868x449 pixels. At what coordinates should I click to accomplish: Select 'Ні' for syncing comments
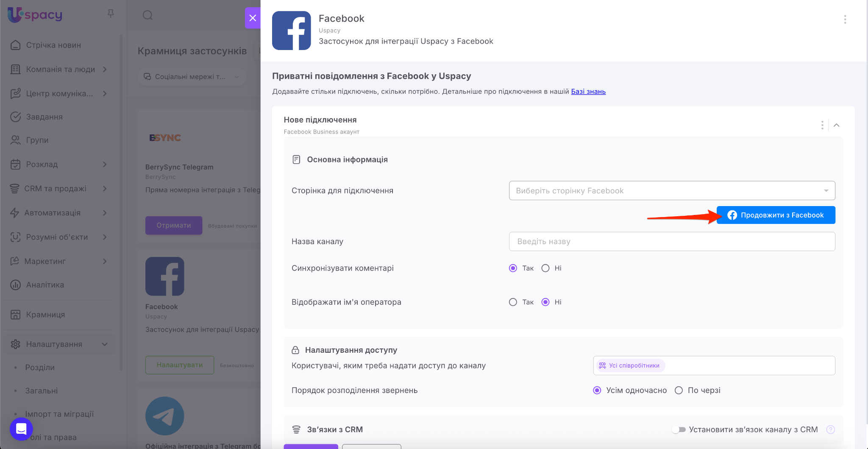[545, 268]
